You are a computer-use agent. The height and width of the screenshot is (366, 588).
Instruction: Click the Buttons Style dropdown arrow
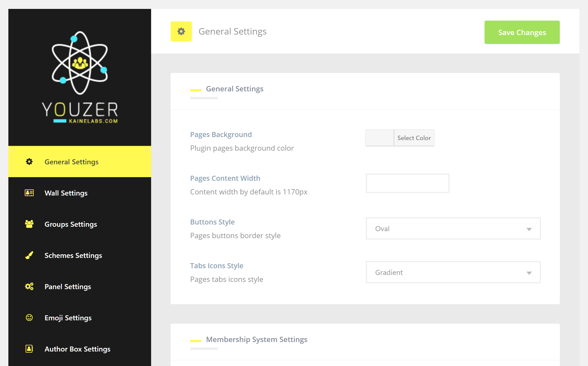(x=529, y=229)
